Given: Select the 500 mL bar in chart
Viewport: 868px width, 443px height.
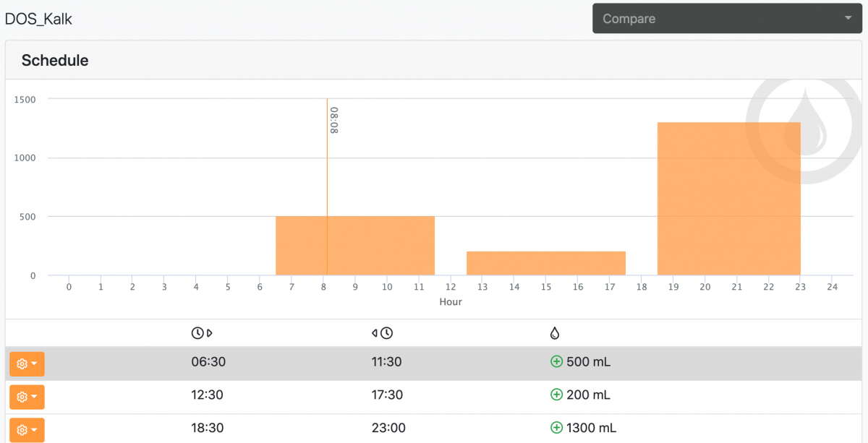Looking at the screenshot, I should pyautogui.click(x=355, y=246).
